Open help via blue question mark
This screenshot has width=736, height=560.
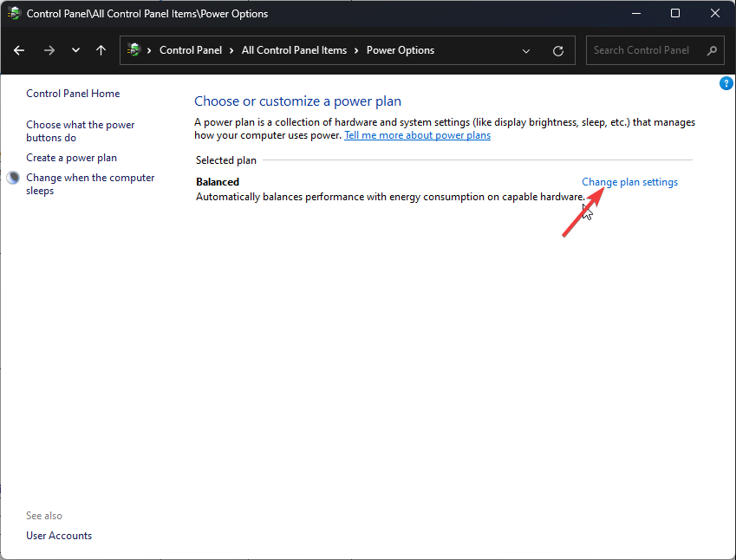click(726, 83)
